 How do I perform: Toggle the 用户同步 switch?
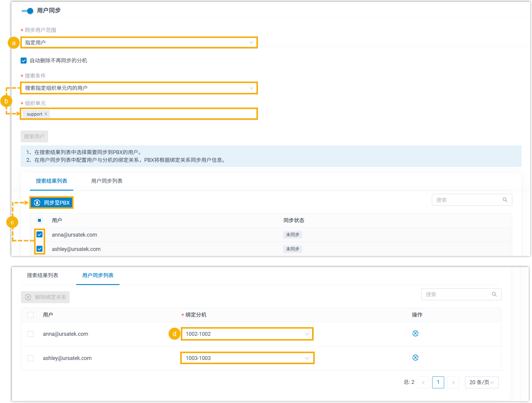coord(27,11)
